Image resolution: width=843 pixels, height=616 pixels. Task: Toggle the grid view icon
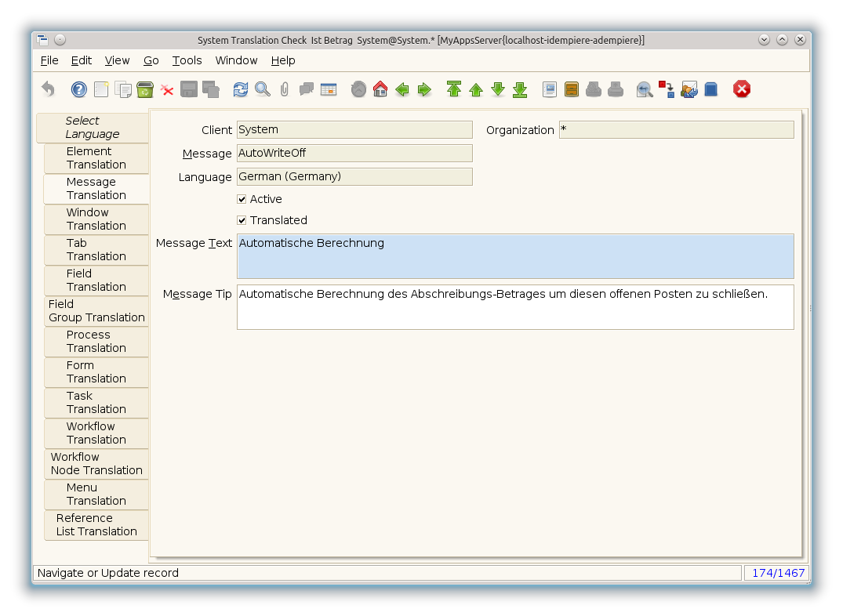(x=329, y=89)
